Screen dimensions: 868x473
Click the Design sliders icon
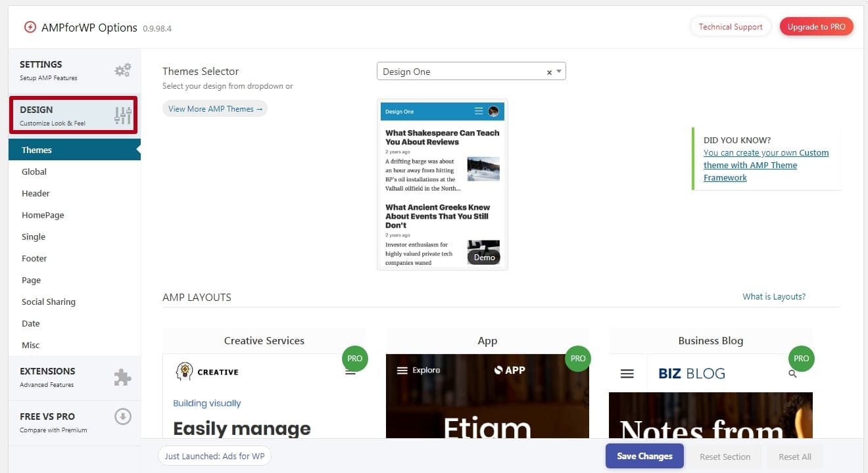(x=123, y=116)
